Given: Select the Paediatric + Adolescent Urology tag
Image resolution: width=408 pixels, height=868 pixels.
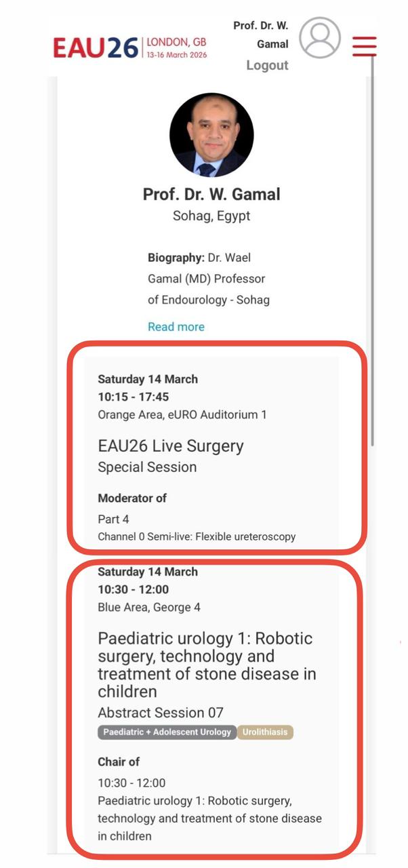Looking at the screenshot, I should tap(167, 732).
